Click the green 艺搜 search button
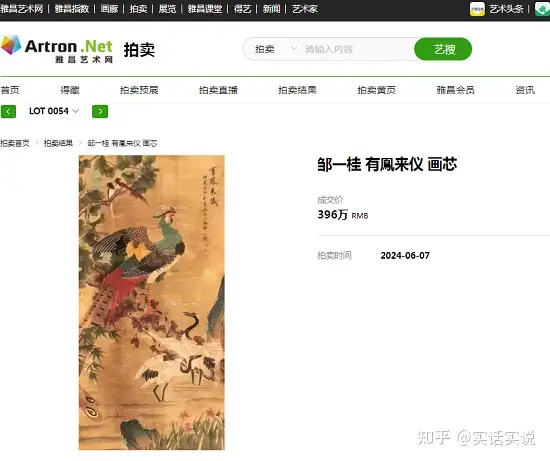 click(x=443, y=49)
